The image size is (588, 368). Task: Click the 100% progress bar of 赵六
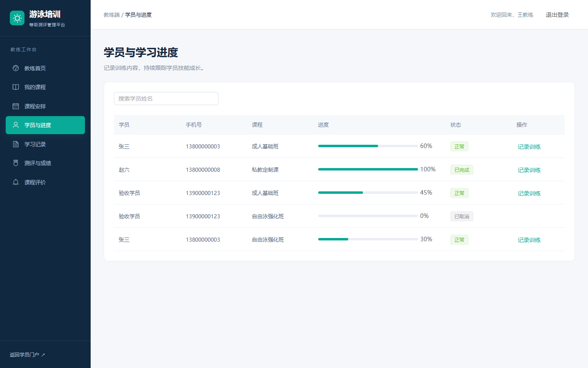(368, 169)
